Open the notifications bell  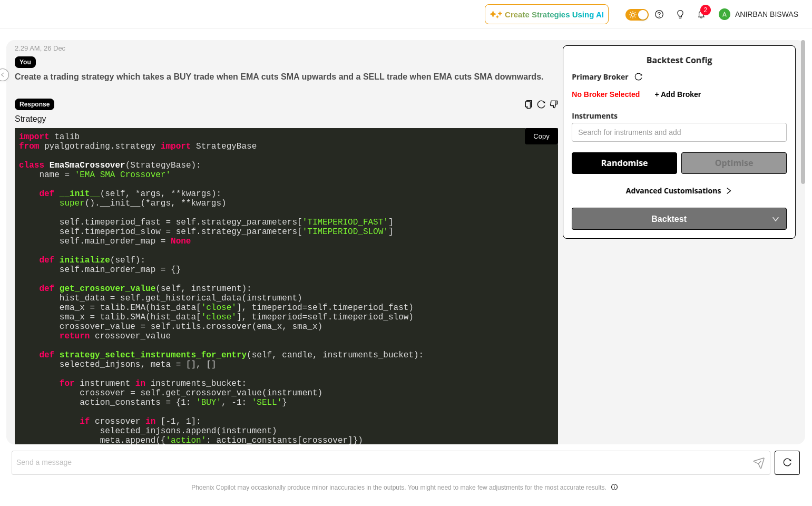(701, 14)
